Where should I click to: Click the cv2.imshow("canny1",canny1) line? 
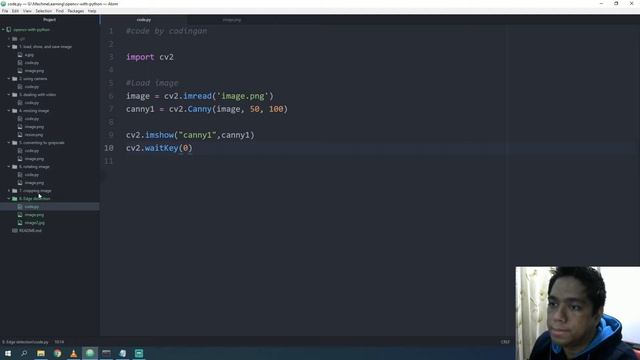point(190,135)
